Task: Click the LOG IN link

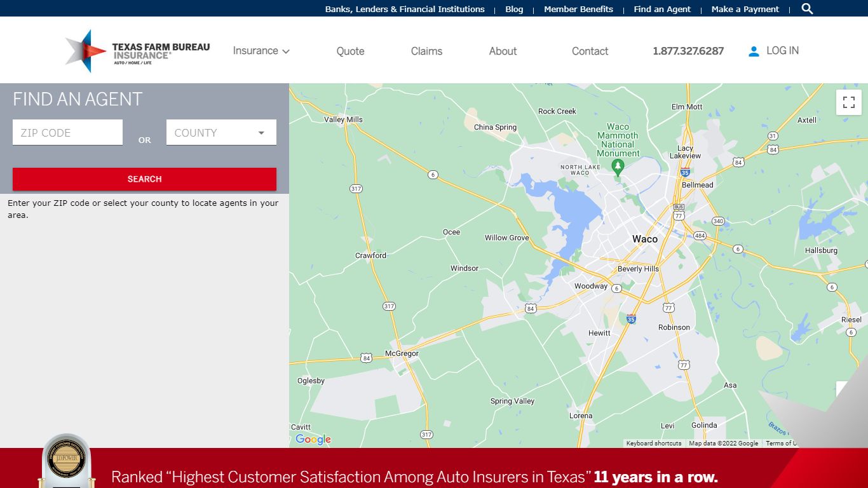Action: (x=782, y=51)
